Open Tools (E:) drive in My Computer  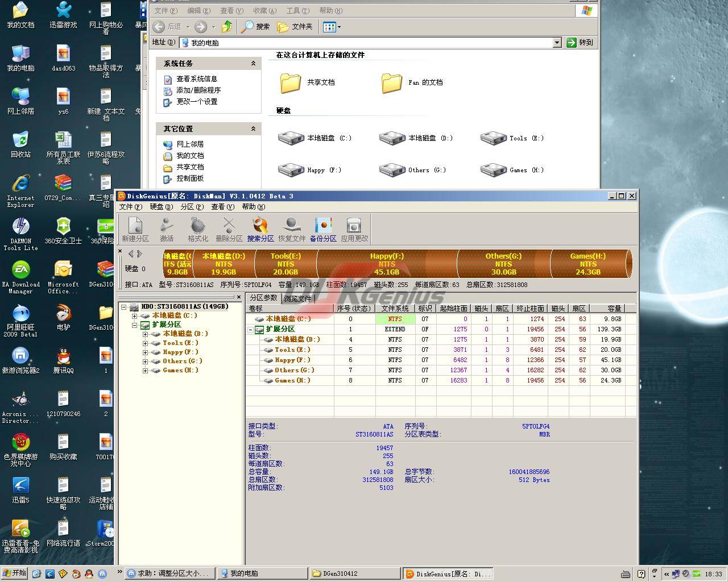click(512, 138)
